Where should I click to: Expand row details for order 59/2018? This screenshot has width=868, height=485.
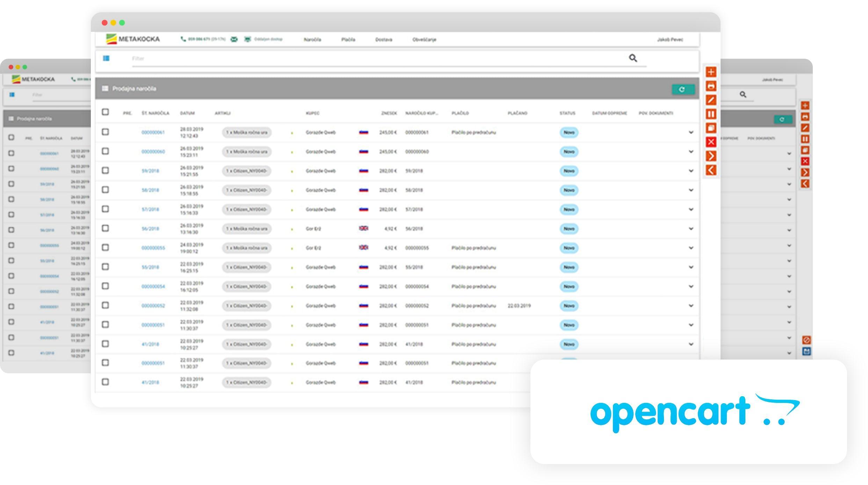[x=691, y=171]
